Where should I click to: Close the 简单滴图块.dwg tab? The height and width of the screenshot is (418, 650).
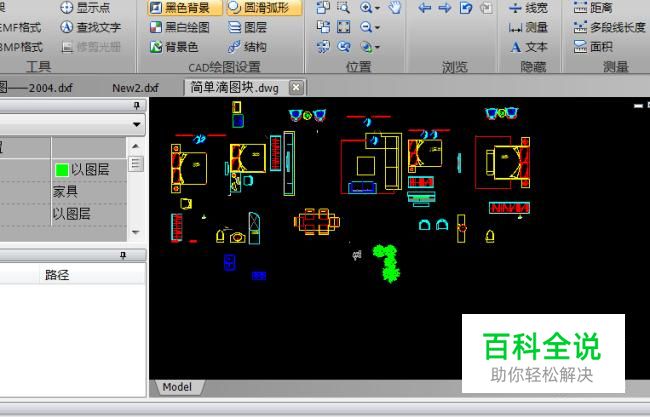(296, 87)
